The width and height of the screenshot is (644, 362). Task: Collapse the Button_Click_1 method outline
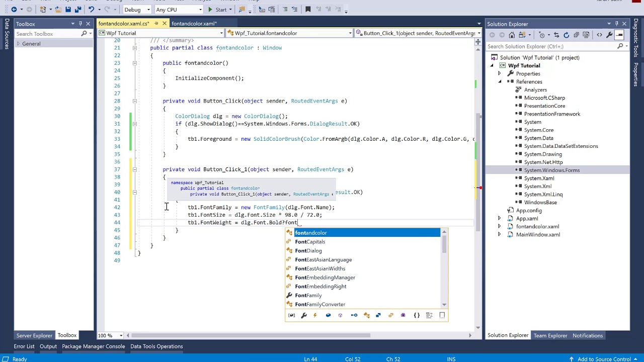point(134,169)
